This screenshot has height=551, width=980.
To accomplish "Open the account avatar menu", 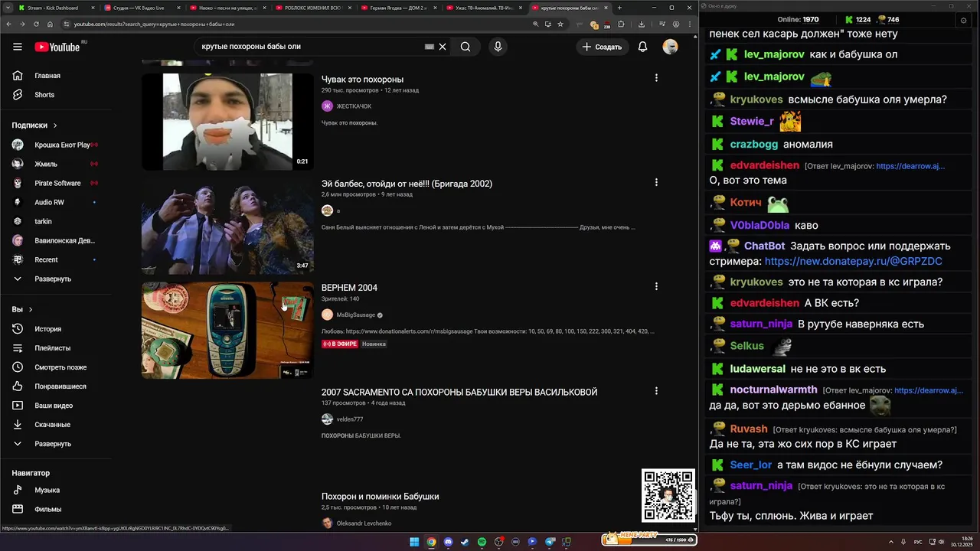I will (x=670, y=47).
